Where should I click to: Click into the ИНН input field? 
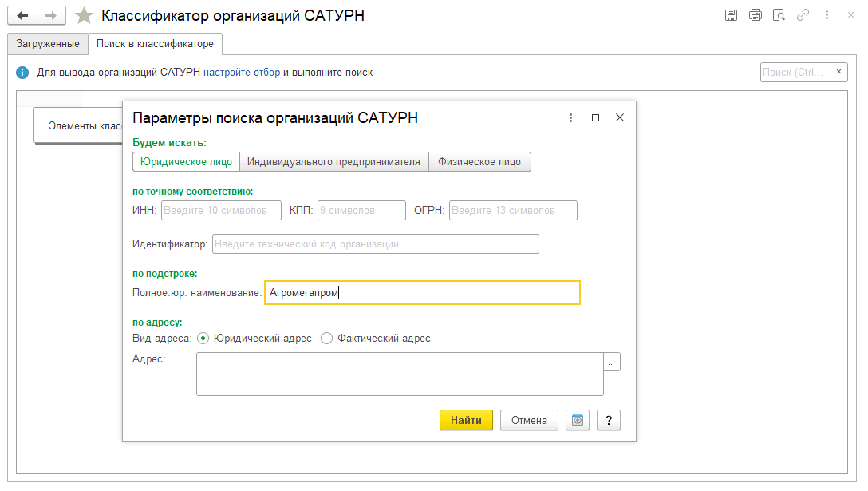tap(221, 211)
